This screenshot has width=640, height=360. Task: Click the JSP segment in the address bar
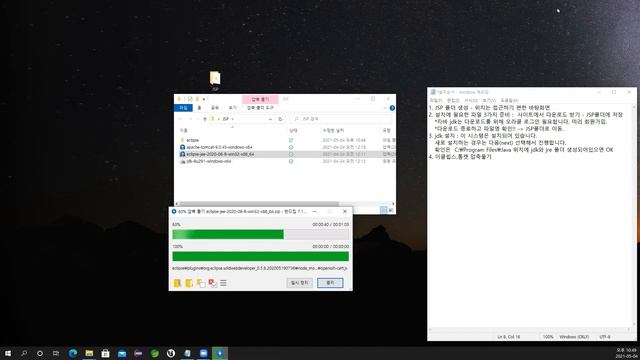[x=225, y=119]
